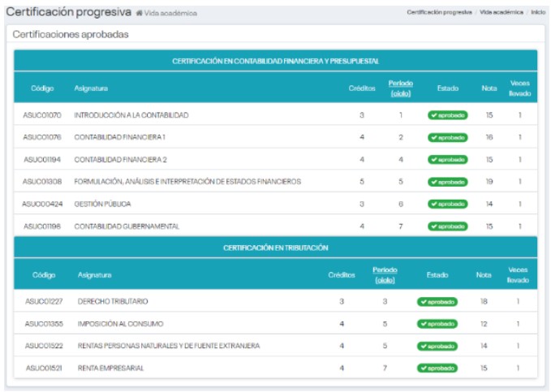Click aprobado badge for Gestión Pública row
Screen dimensions: 551x392
[447, 204]
